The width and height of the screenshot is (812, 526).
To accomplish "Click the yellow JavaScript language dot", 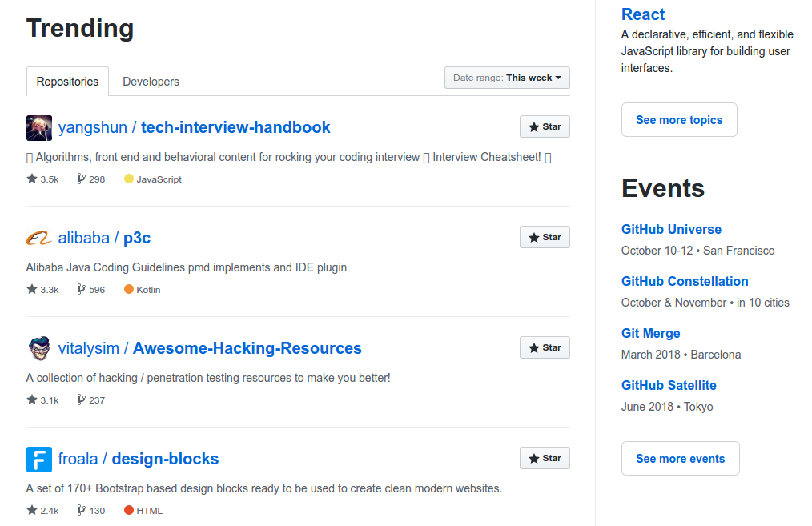I will [129, 179].
